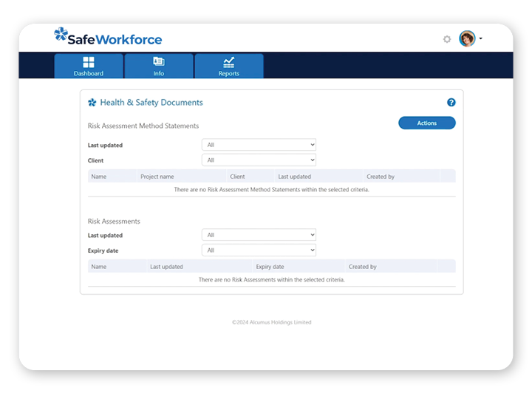The width and height of the screenshot is (532, 399).
Task: Click the Dashboard grid icon
Action: point(89,62)
